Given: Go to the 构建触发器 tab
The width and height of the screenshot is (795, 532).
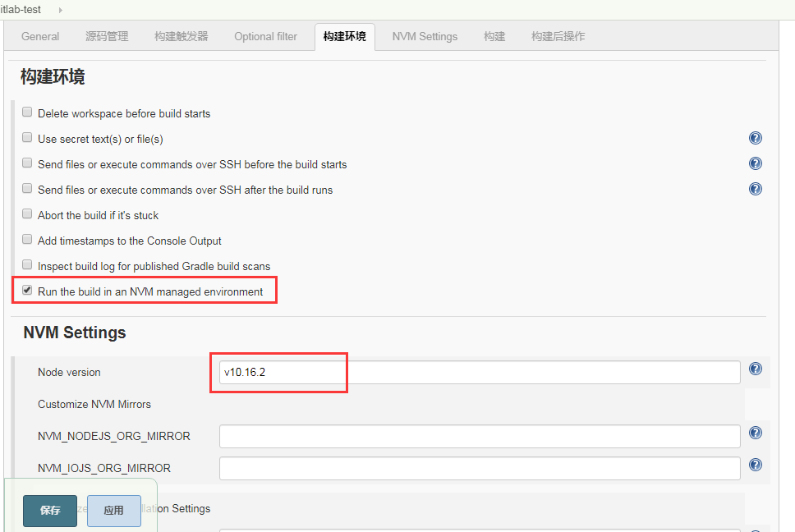Looking at the screenshot, I should (181, 36).
